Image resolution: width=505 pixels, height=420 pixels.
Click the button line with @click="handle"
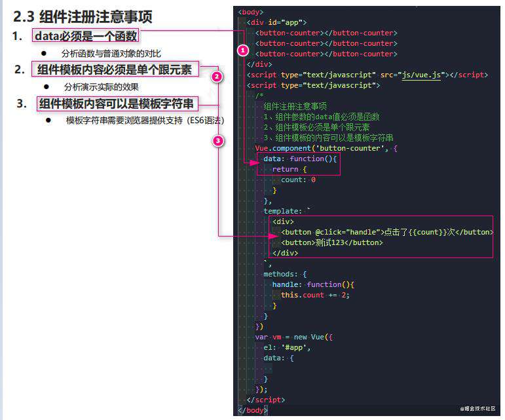(387, 232)
